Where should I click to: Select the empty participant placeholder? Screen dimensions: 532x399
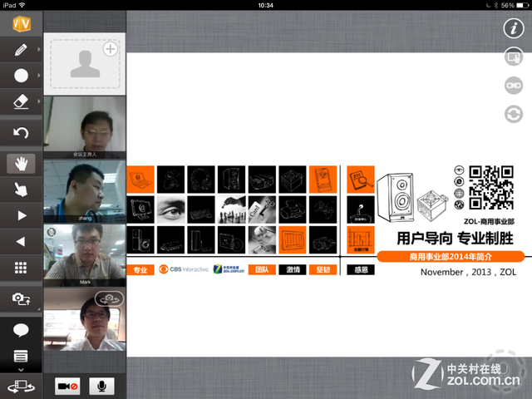pyautogui.click(x=85, y=64)
